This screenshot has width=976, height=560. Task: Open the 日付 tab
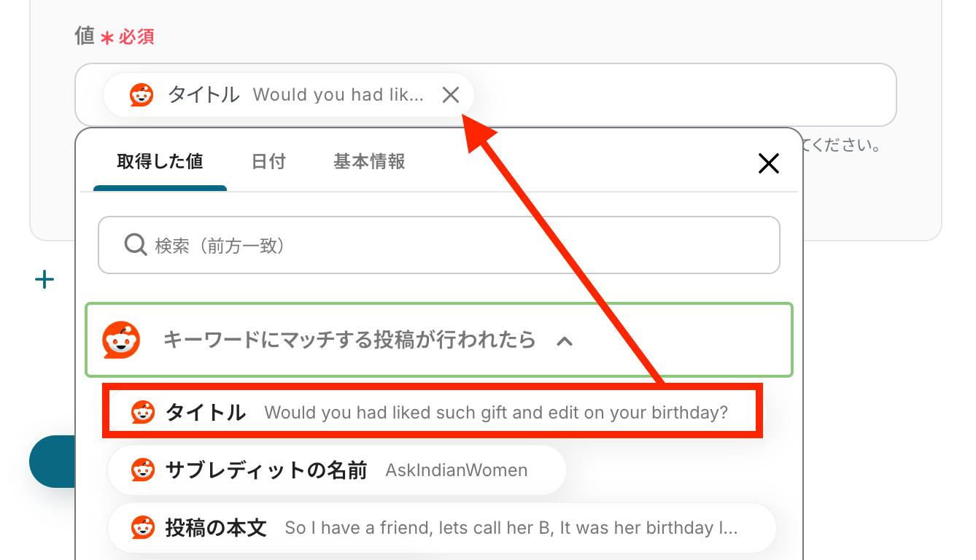click(268, 162)
